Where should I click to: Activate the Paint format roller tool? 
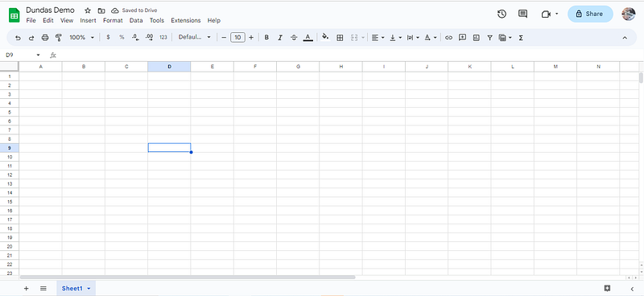(x=58, y=38)
